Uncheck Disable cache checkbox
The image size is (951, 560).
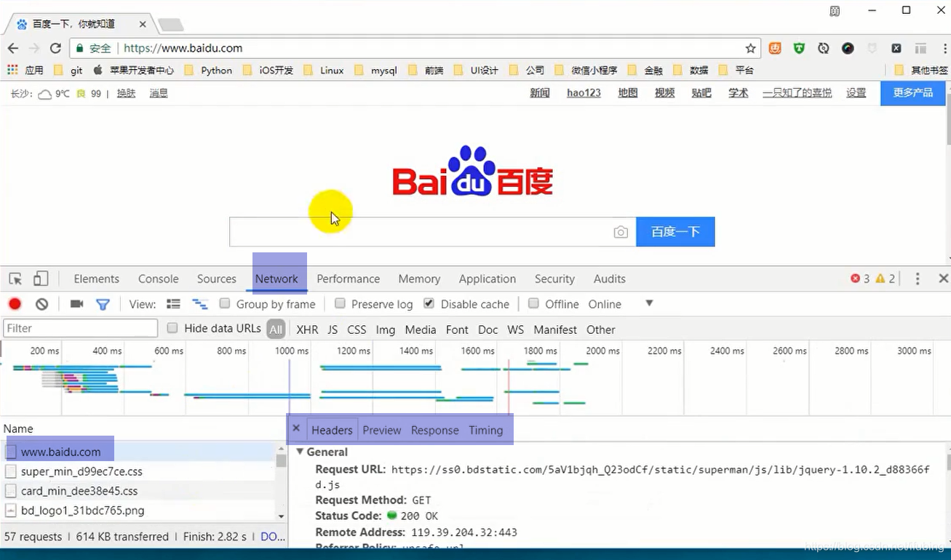pyautogui.click(x=429, y=303)
